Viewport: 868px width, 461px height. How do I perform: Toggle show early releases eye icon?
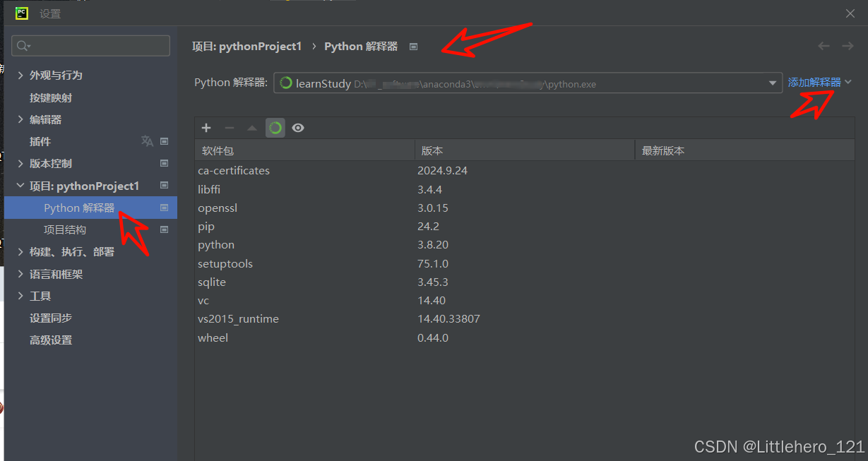point(298,128)
